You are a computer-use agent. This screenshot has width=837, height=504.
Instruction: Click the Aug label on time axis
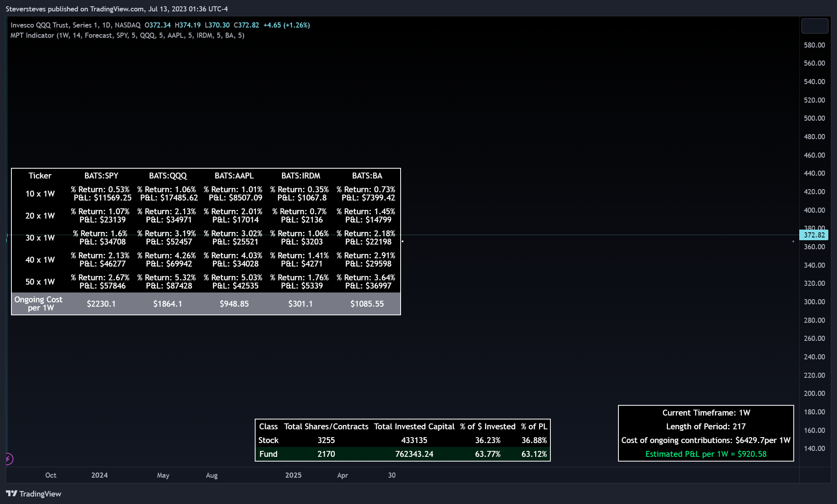tap(212, 475)
